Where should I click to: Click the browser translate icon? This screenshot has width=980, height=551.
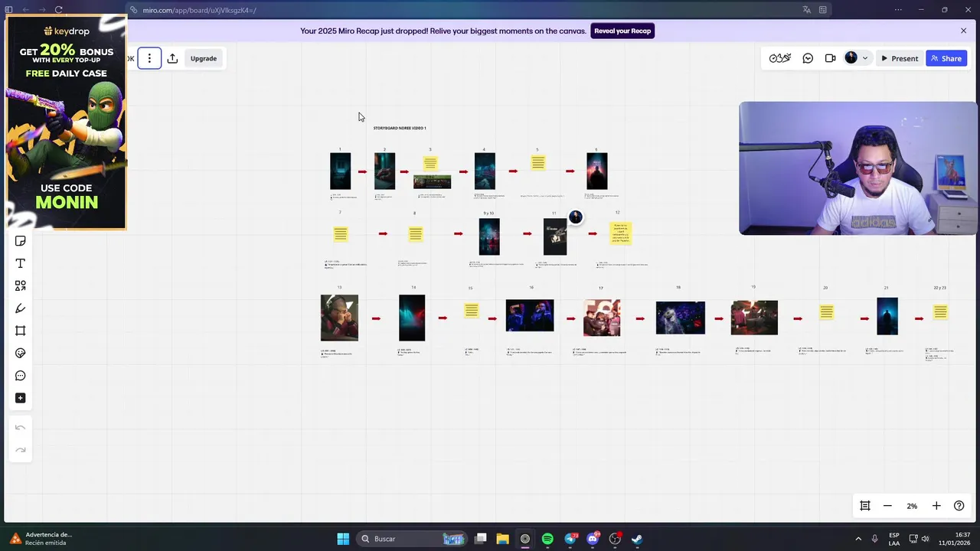806,10
